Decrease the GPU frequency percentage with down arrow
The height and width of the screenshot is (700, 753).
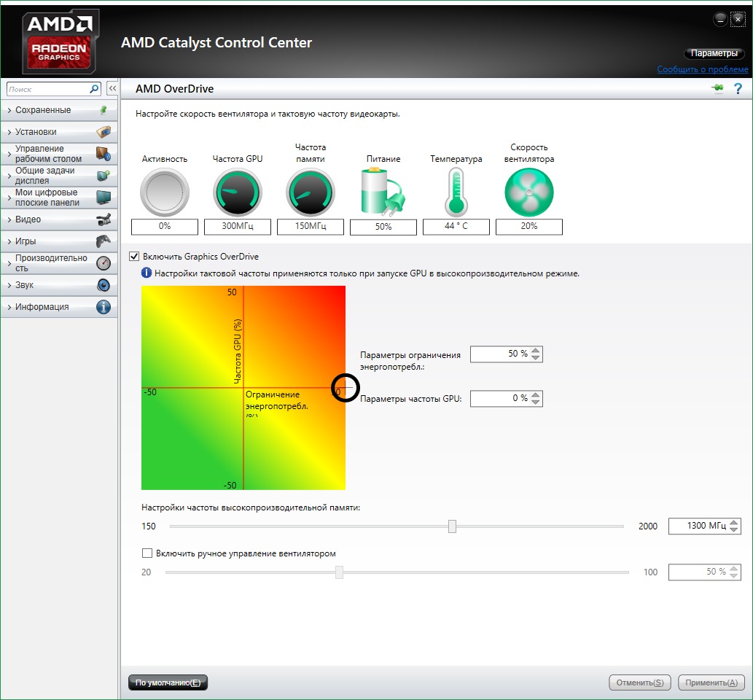[x=536, y=402]
